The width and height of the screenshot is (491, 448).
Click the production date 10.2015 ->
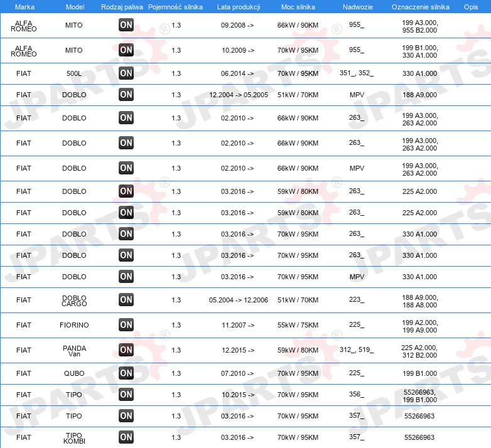click(238, 395)
